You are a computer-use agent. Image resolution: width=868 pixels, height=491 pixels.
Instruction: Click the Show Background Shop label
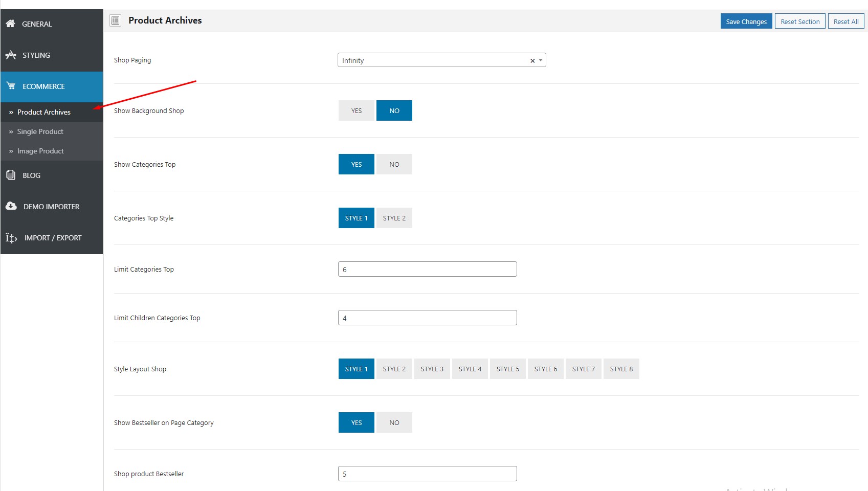point(149,110)
